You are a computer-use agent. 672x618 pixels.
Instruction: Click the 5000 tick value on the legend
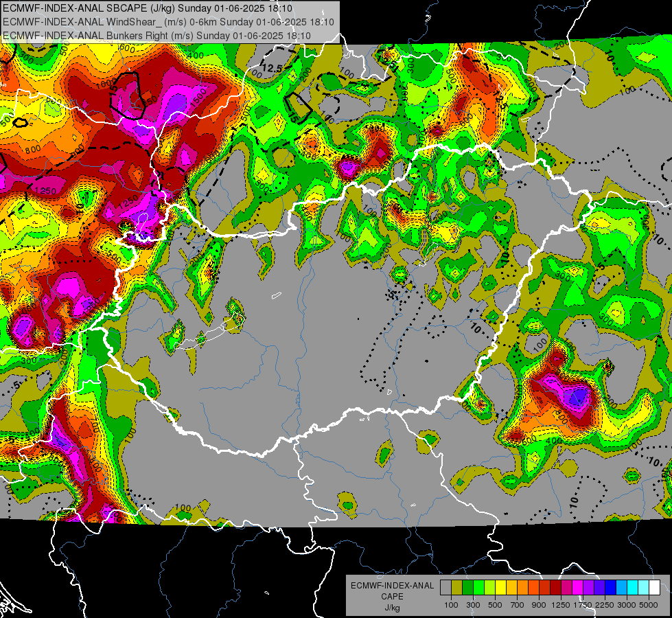tap(649, 605)
